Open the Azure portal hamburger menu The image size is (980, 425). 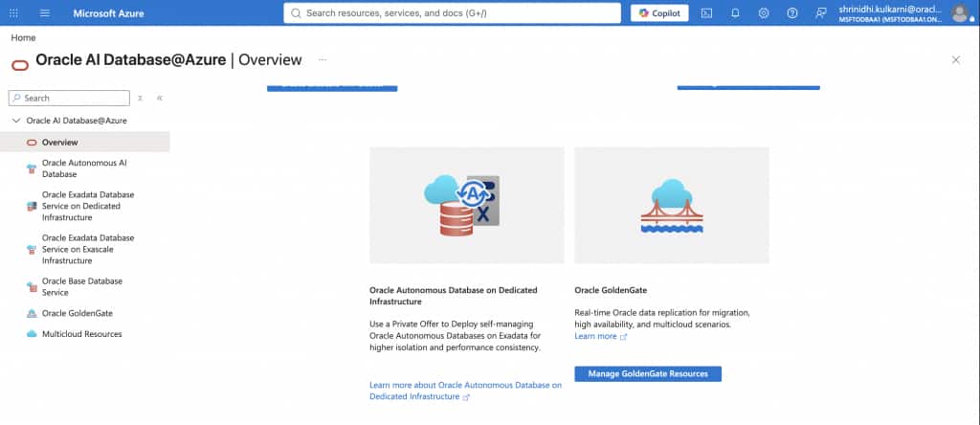pos(44,13)
